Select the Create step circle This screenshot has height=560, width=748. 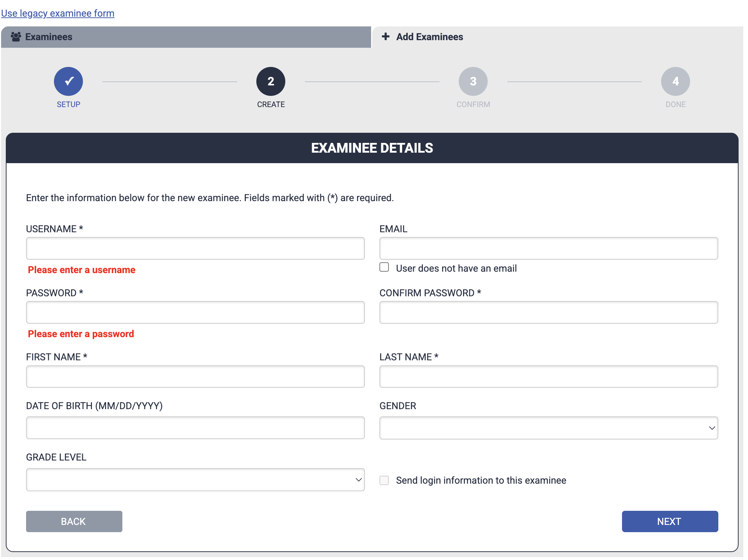coord(270,81)
